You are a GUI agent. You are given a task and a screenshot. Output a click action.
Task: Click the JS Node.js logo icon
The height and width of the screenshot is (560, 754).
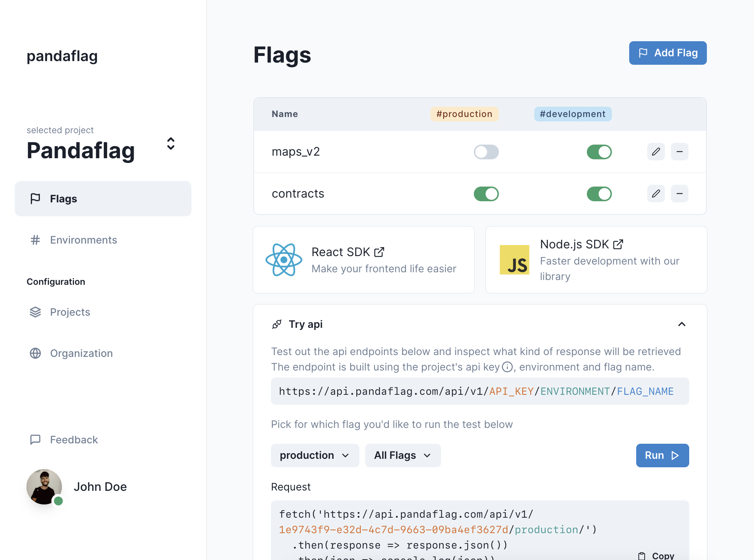pyautogui.click(x=514, y=260)
